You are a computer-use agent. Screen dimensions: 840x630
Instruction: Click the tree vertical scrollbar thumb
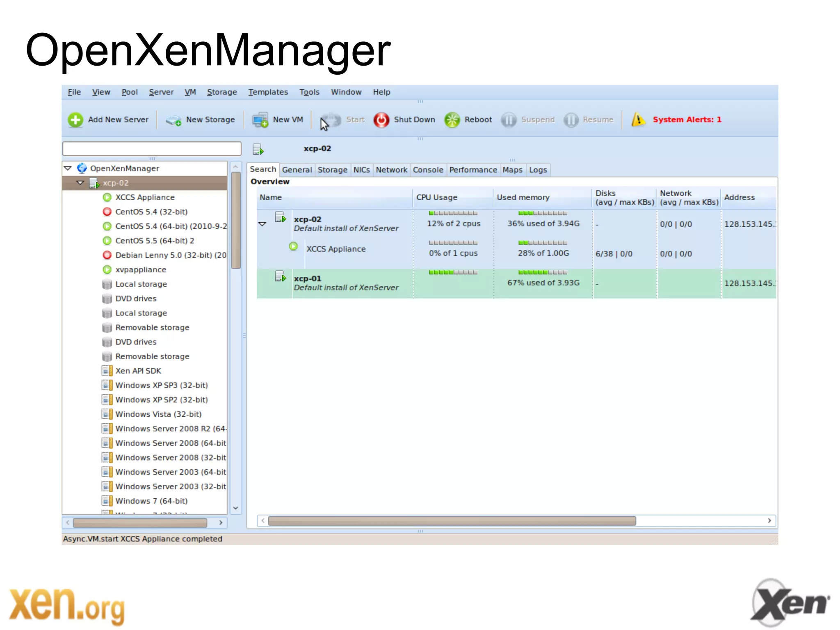(236, 220)
